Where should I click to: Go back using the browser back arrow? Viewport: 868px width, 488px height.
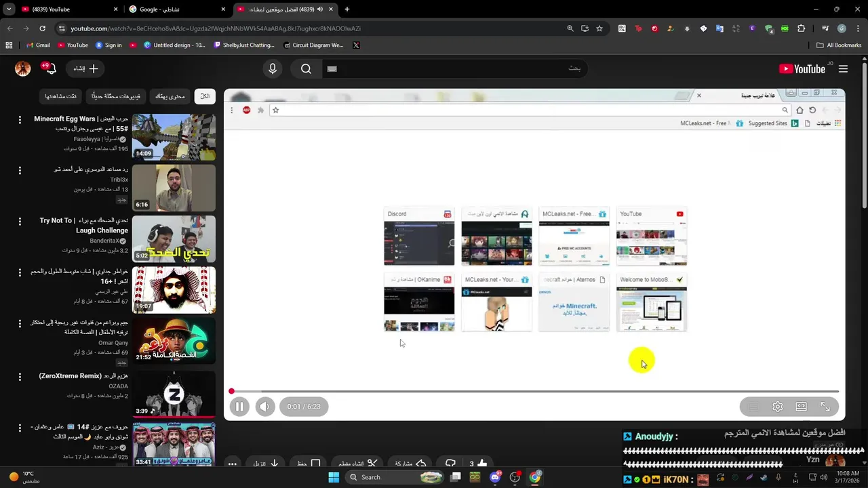coord(10,28)
